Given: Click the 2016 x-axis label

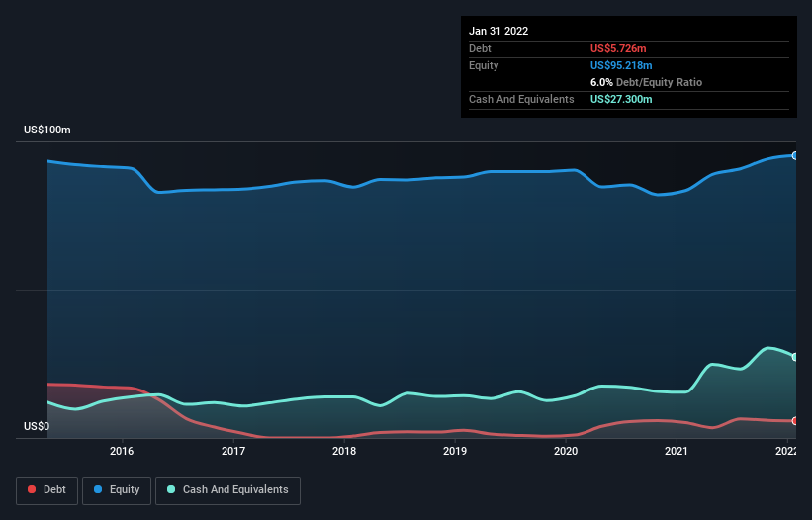Looking at the screenshot, I should 122,451.
